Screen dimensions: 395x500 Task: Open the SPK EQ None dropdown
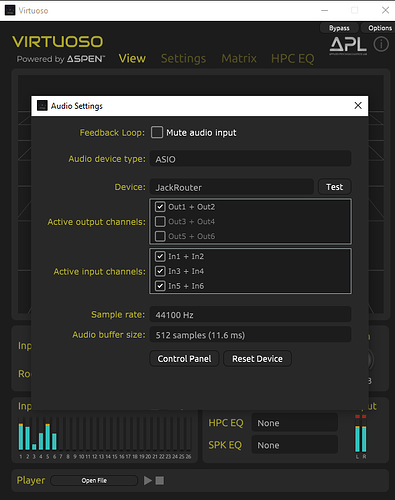[295, 445]
